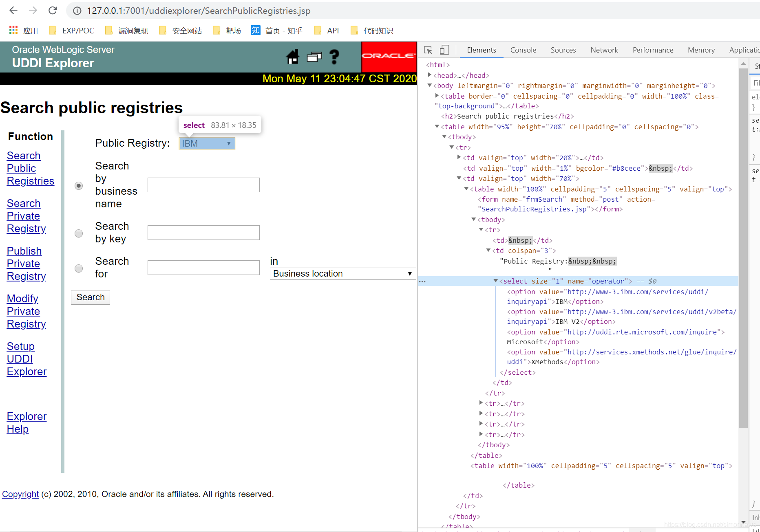Collapse td colspan 3 node
This screenshot has height=532, width=760.
coord(488,250)
